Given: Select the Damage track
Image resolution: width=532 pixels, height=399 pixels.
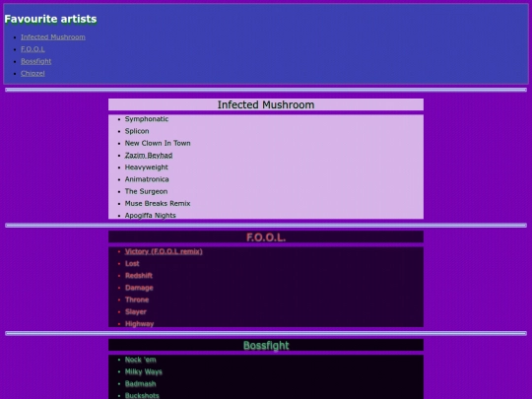Looking at the screenshot, I should pos(139,288).
